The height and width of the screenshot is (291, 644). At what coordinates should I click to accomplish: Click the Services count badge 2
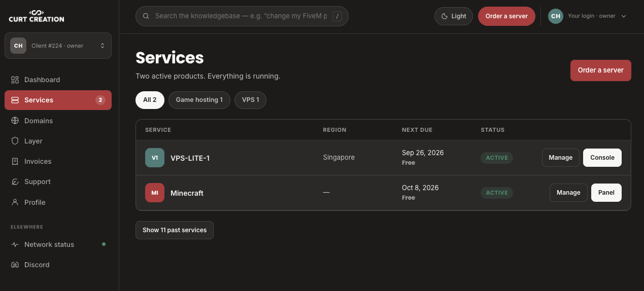coord(100,100)
